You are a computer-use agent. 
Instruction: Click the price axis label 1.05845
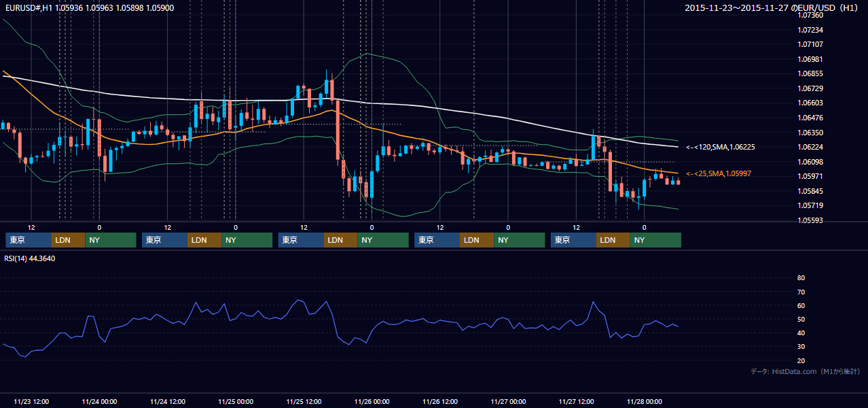[x=810, y=191]
